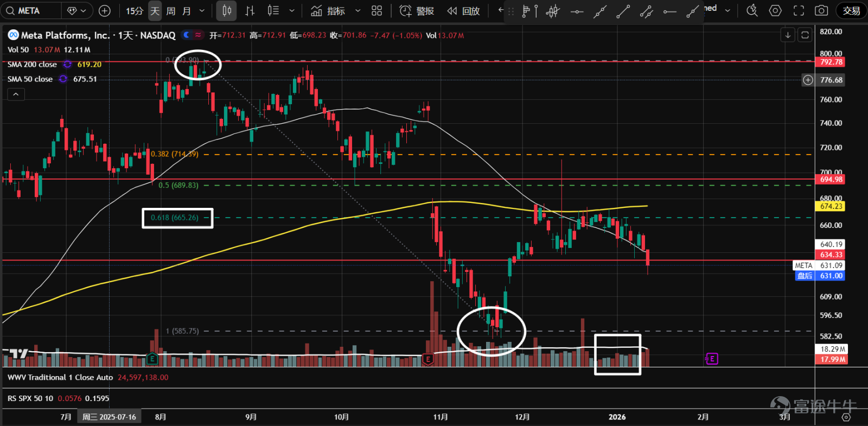Collapse the indicator legend arrow
868x426 pixels.
click(x=16, y=94)
